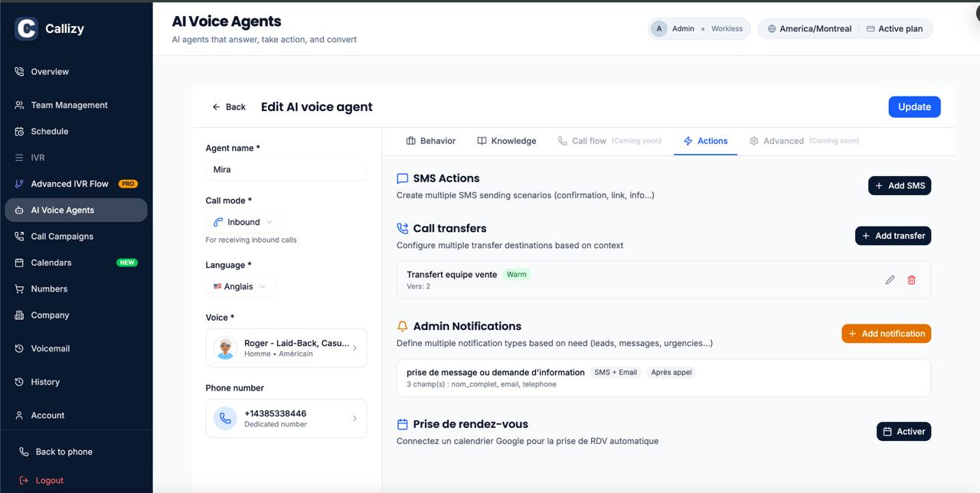This screenshot has height=493, width=980.
Task: Expand the Voice selector chevron
Action: (x=354, y=348)
